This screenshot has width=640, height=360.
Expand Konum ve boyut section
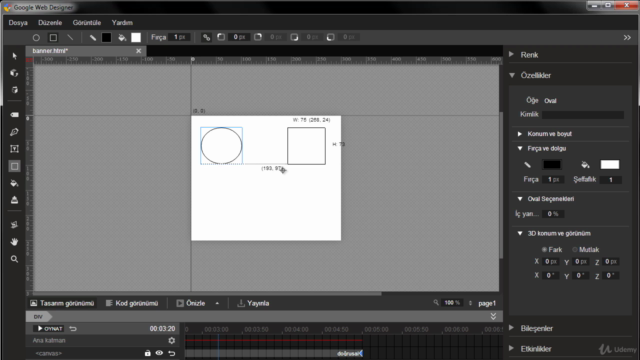point(520,134)
